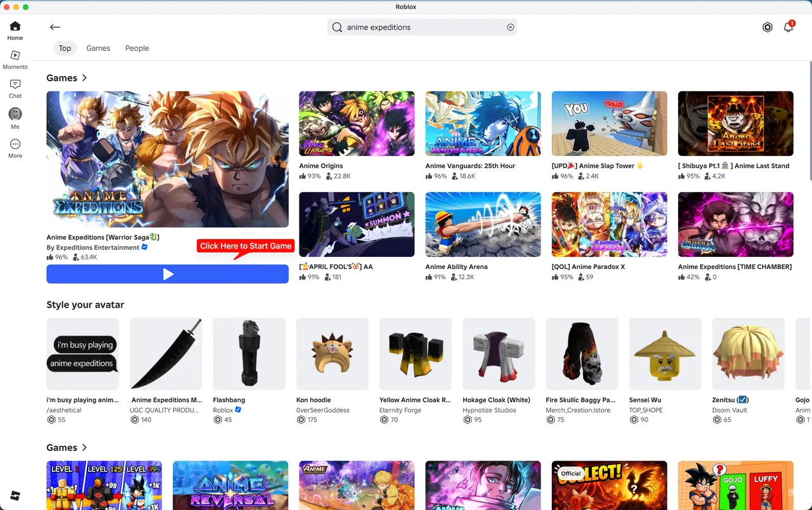The width and height of the screenshot is (812, 510).
Task: Select the Flashbang avatar item
Action: pyautogui.click(x=249, y=354)
